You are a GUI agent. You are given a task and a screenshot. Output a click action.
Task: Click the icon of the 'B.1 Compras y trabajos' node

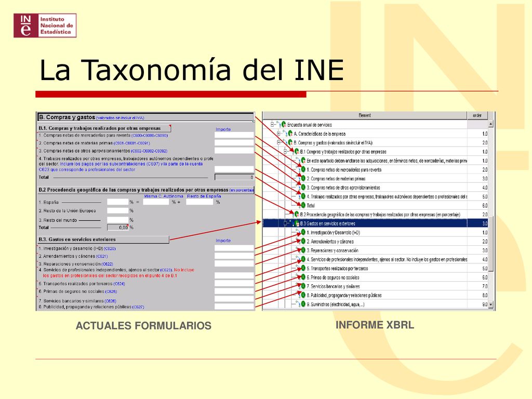click(x=297, y=152)
